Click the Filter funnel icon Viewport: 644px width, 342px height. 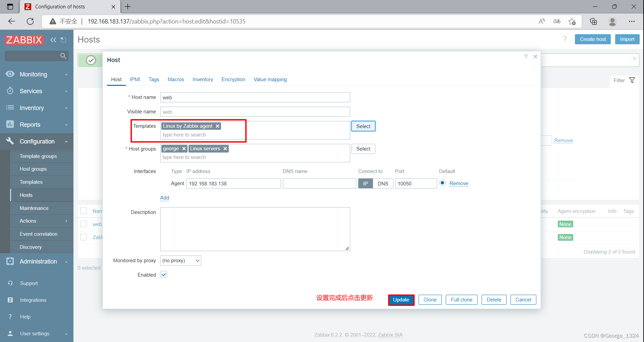coord(632,80)
